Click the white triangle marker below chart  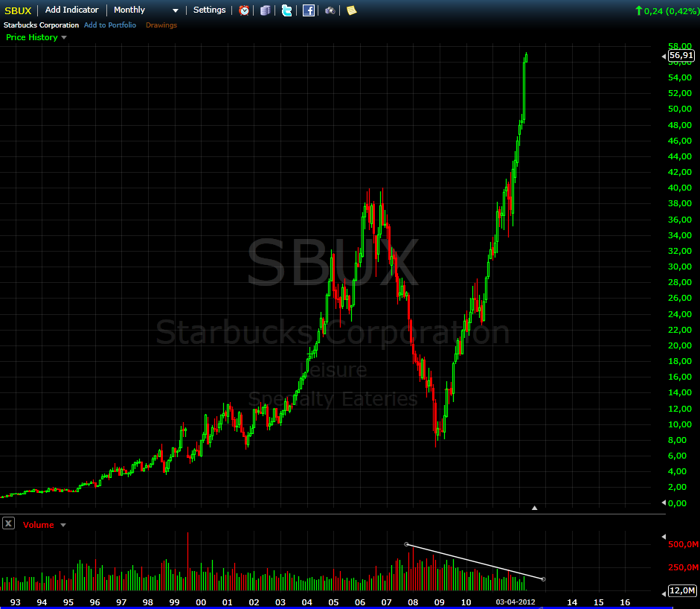coord(534,508)
